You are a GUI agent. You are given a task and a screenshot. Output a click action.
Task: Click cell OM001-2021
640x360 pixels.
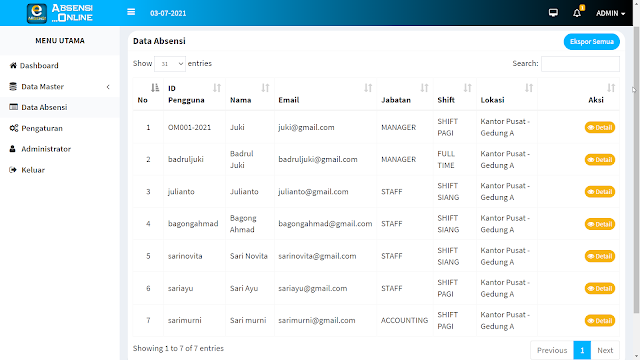[x=189, y=127]
